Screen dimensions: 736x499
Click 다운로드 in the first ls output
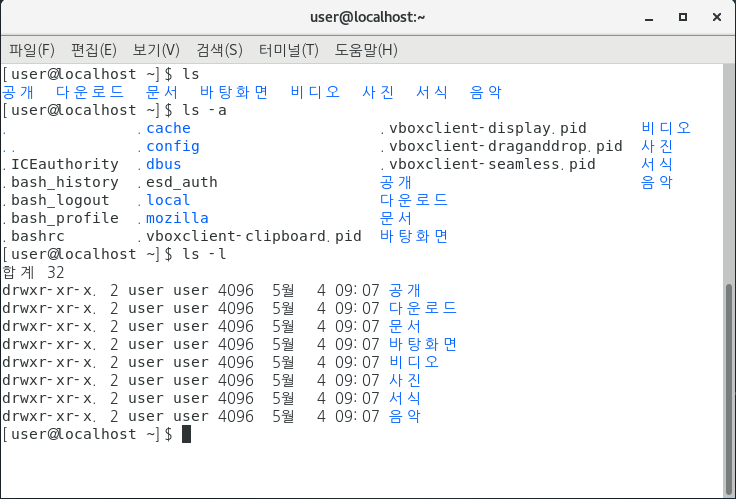90,92
